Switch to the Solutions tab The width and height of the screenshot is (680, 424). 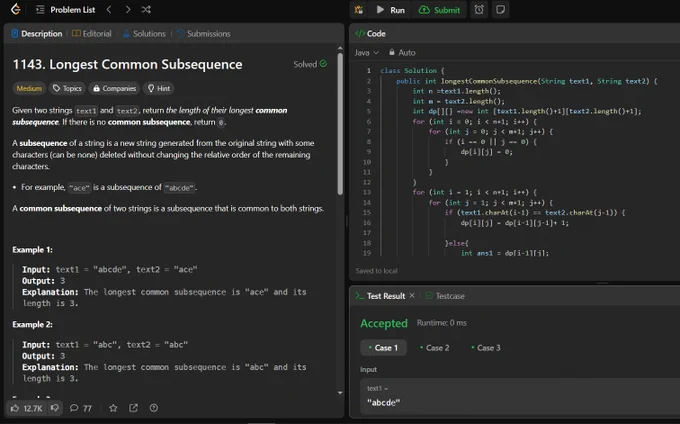tap(144, 34)
